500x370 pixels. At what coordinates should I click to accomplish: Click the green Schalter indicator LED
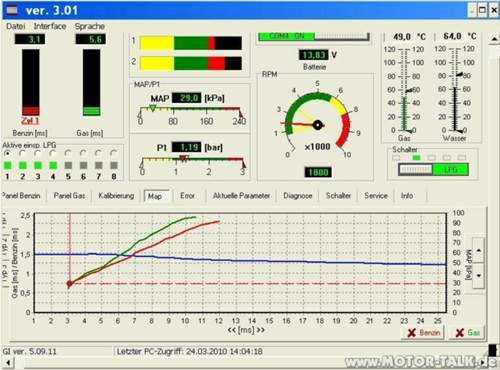(416, 157)
